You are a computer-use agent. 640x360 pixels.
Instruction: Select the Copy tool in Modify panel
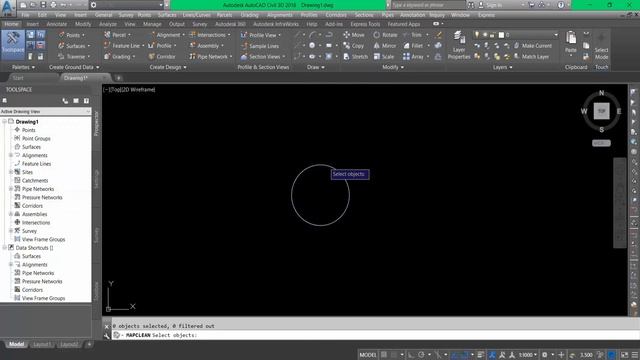tap(353, 46)
